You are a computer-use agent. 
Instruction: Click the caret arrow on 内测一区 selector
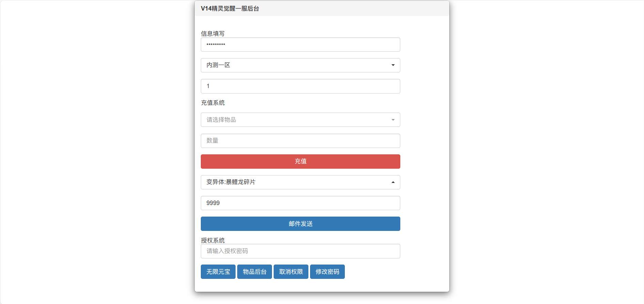coord(393,65)
